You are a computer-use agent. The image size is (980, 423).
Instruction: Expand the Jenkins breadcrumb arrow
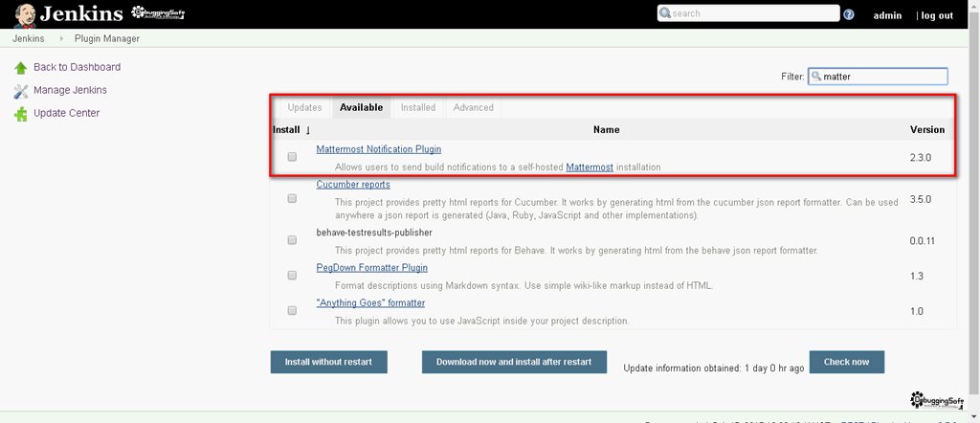coord(62,38)
